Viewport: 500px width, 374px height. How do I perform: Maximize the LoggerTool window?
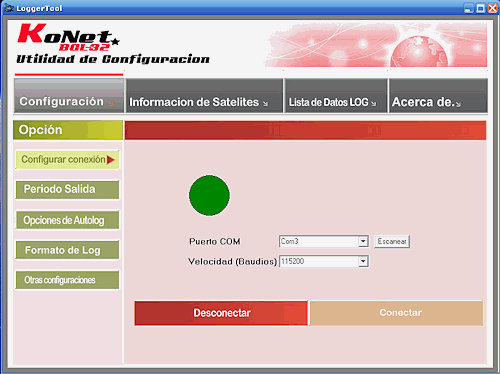coord(481,8)
